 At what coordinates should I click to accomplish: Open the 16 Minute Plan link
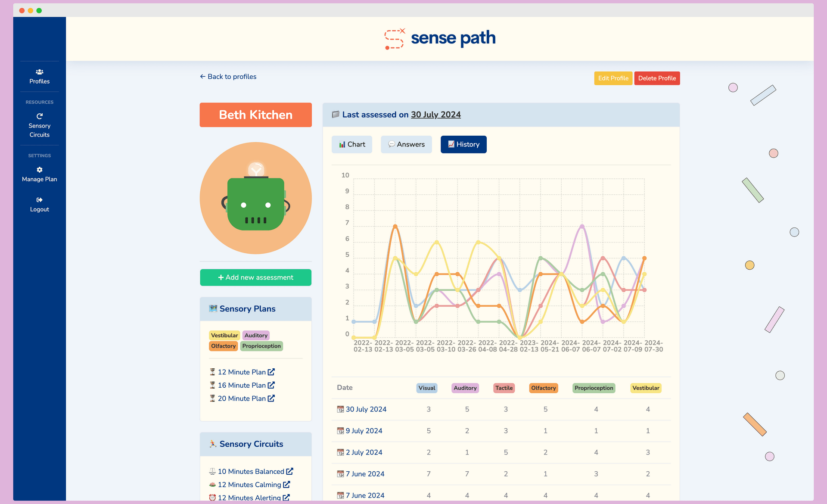pyautogui.click(x=242, y=385)
